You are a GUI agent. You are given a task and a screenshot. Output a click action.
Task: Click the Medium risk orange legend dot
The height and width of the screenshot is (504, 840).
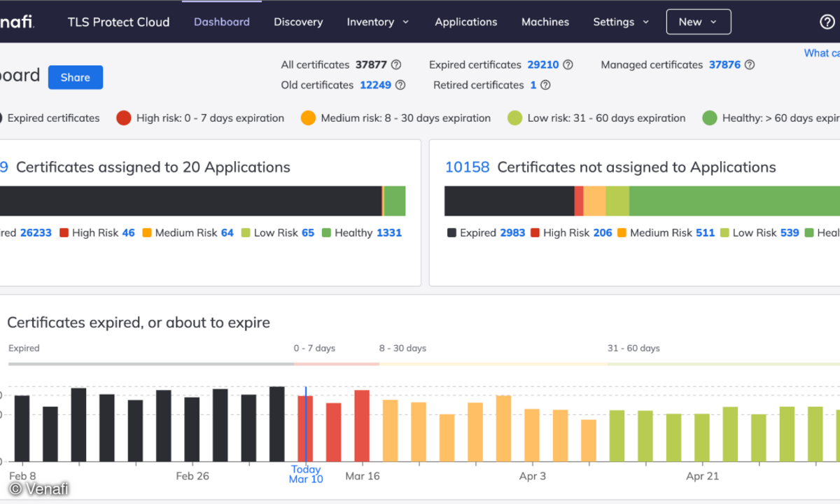(308, 118)
